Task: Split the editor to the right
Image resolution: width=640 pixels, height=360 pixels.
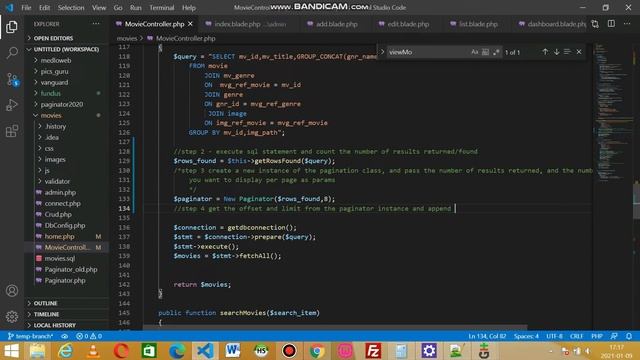Action: (x=611, y=24)
